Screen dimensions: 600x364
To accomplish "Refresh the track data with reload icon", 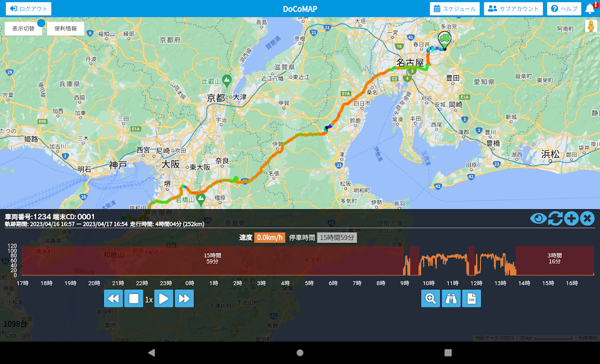I will click(555, 218).
